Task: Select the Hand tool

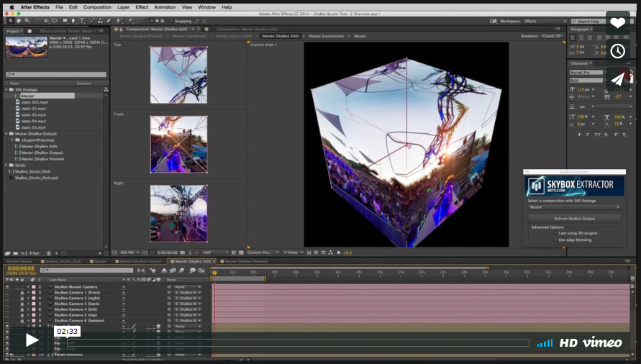Action: tap(19, 20)
